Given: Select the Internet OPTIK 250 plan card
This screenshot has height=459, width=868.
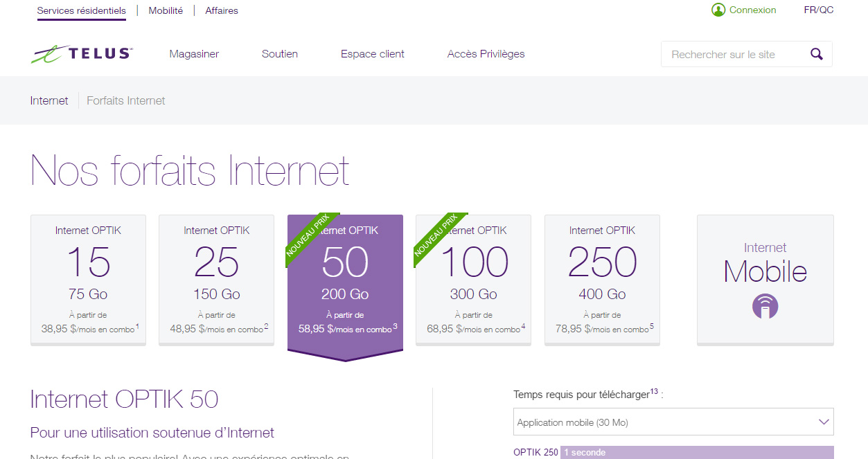Looking at the screenshot, I should [x=602, y=280].
